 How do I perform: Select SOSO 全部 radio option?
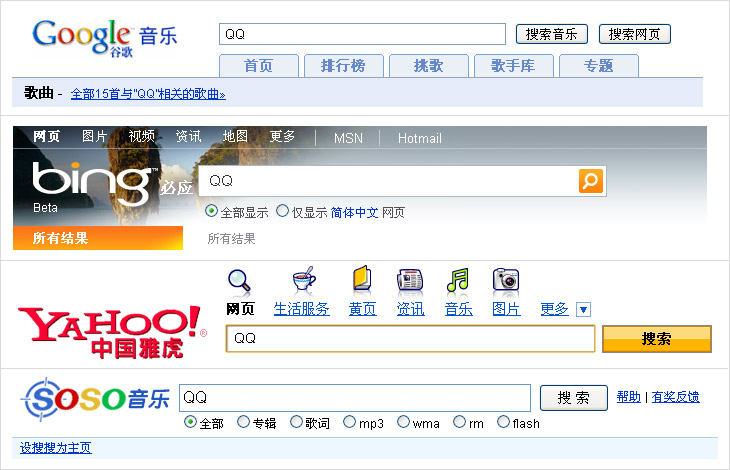click(190, 422)
